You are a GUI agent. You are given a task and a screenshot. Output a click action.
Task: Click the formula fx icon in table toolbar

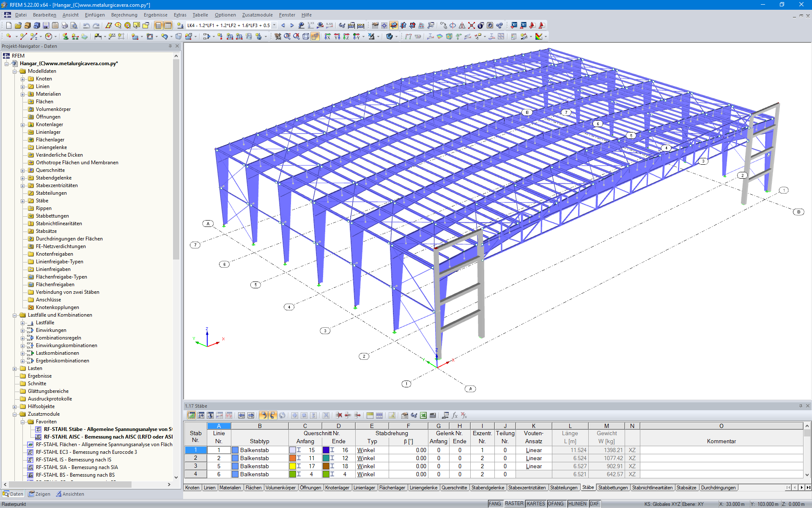455,415
